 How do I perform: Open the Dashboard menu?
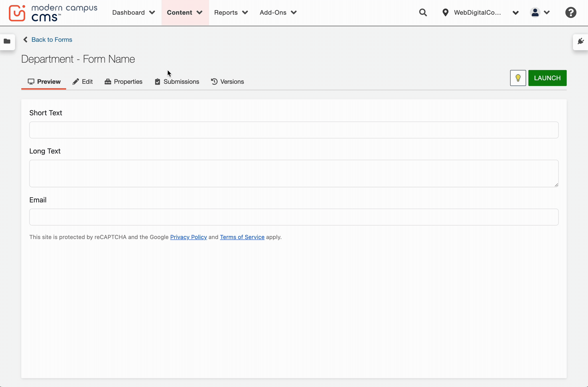[133, 13]
